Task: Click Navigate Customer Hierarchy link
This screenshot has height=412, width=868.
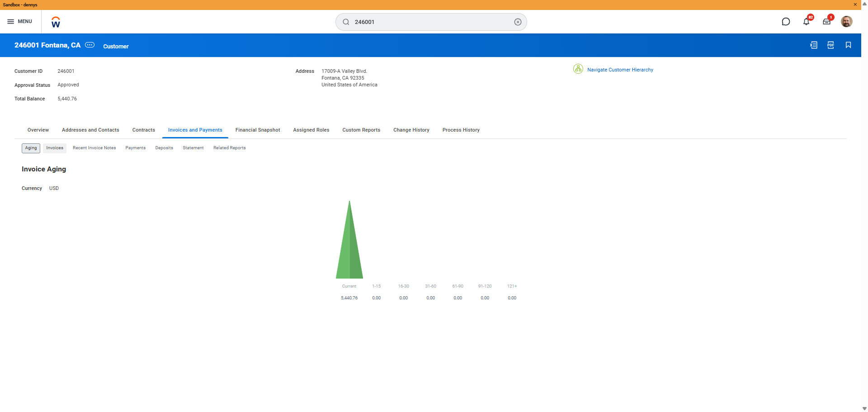Action: [x=620, y=70]
